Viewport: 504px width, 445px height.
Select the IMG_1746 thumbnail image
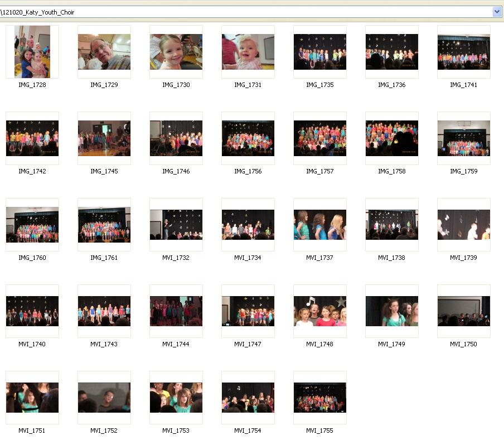coord(176,138)
